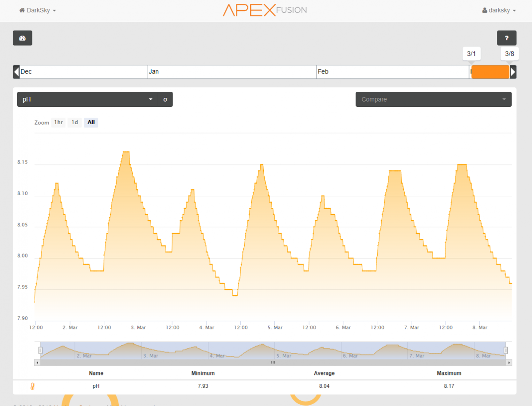Image resolution: width=532 pixels, height=406 pixels.
Task: Open the DarkSky home dropdown menu
Action: (38, 10)
